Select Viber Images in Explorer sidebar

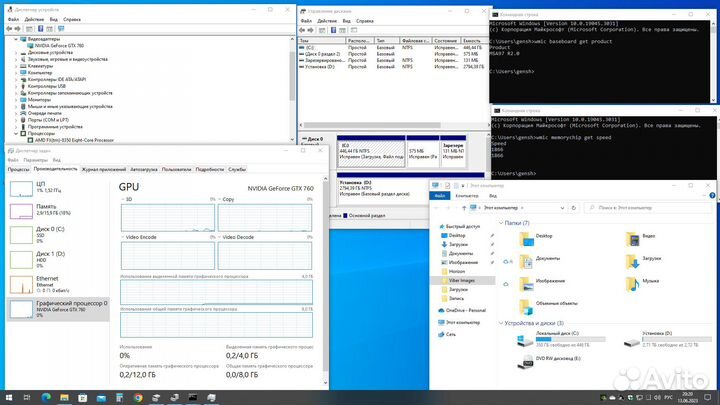[x=461, y=281]
